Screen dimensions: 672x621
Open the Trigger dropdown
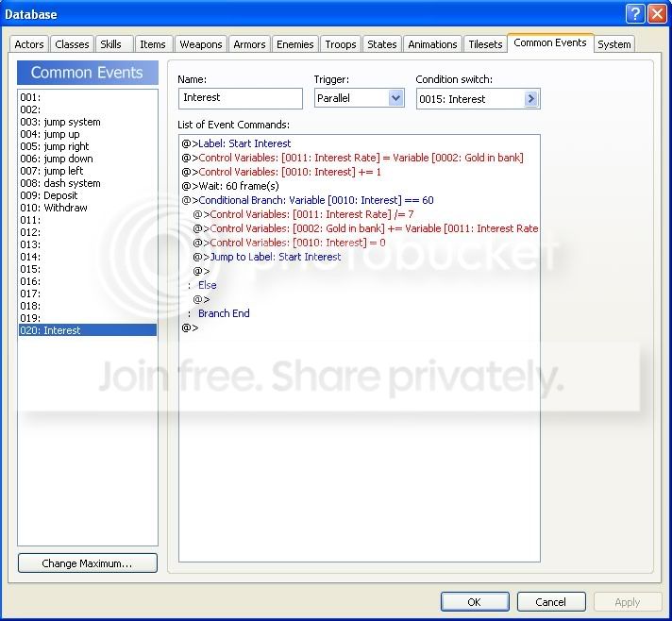[x=395, y=98]
